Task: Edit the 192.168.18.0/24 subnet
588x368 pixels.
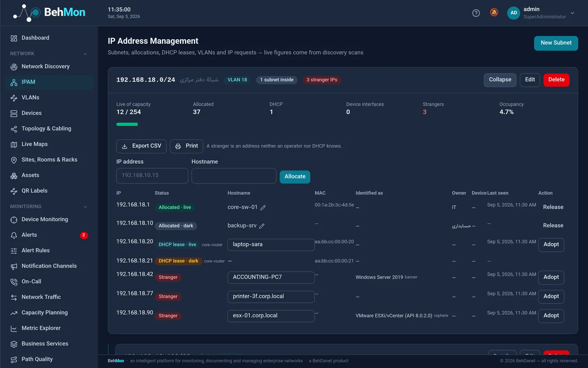Action: [530, 80]
